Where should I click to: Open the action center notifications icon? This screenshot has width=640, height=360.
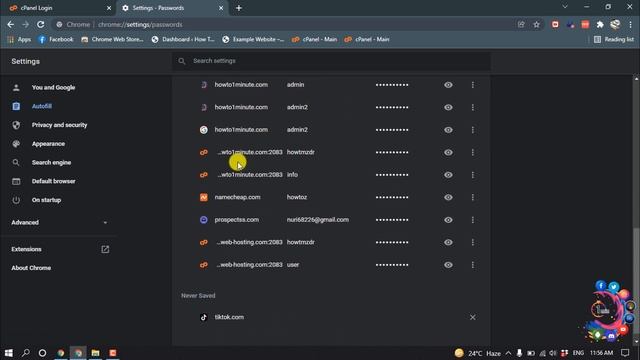pyautogui.click(x=625, y=353)
